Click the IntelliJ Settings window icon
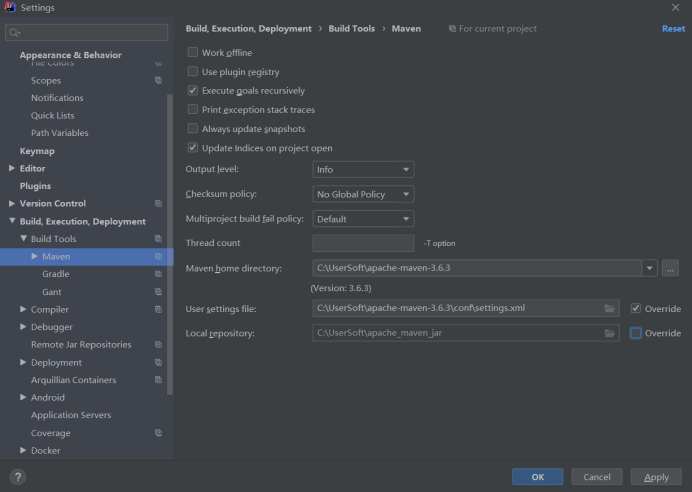 coord(10,7)
